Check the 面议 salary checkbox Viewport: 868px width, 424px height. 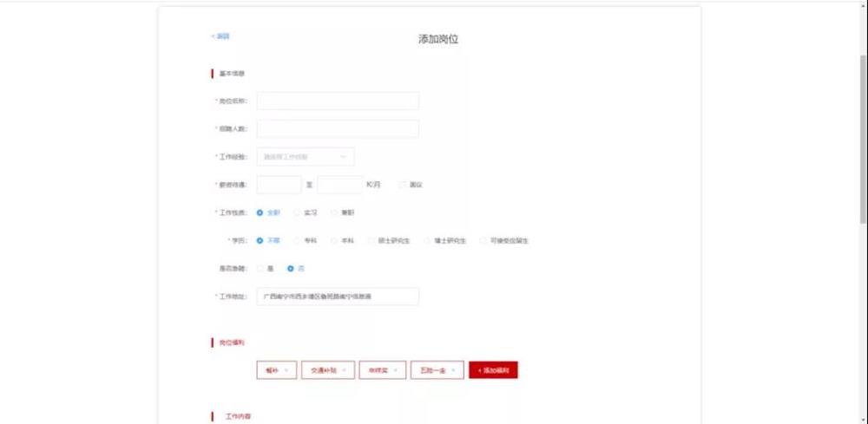pyautogui.click(x=402, y=185)
